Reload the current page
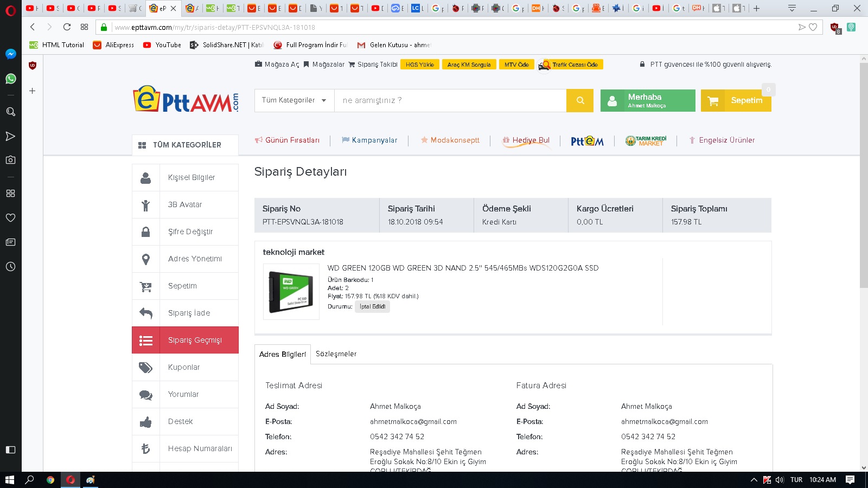868x488 pixels. tap(67, 27)
